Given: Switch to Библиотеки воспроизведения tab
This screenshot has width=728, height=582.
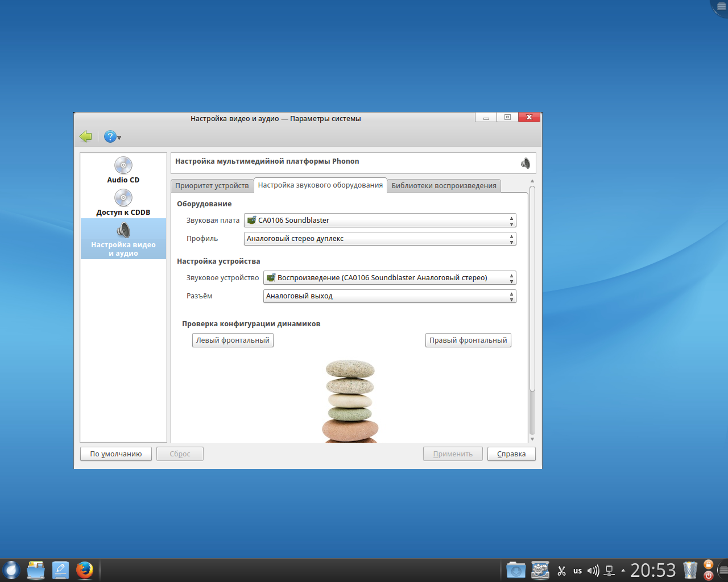Looking at the screenshot, I should (444, 186).
